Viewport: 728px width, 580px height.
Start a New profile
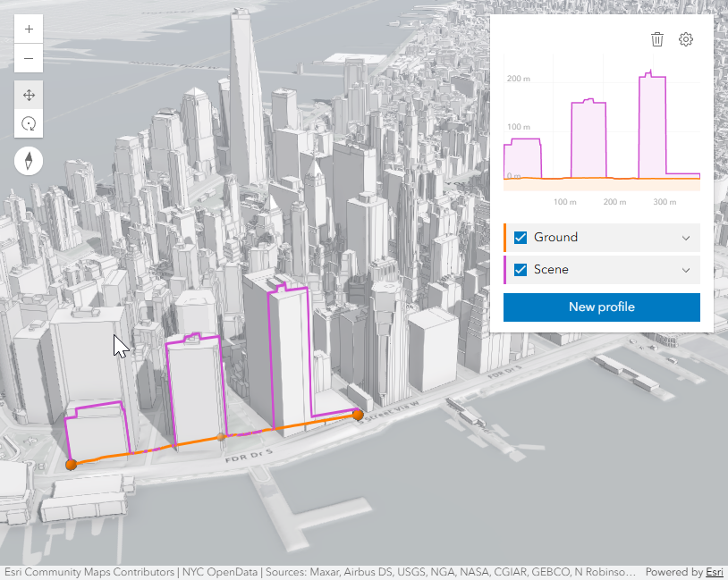(x=601, y=307)
